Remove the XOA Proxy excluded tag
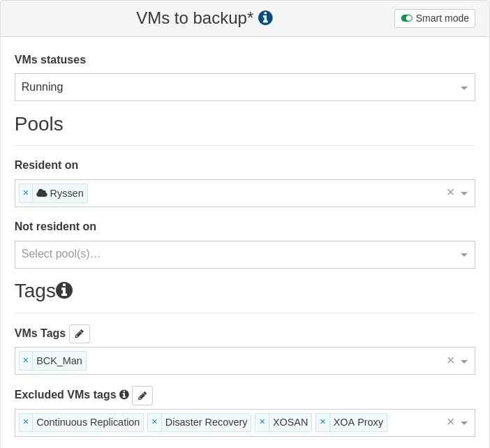Image resolution: width=490 pixels, height=448 pixels. pyautogui.click(x=322, y=422)
